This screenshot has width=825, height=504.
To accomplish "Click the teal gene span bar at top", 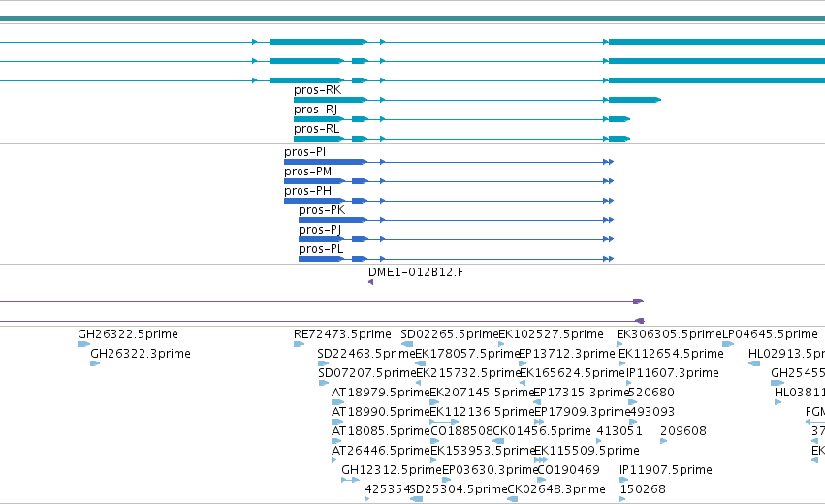I will tap(413, 19).
